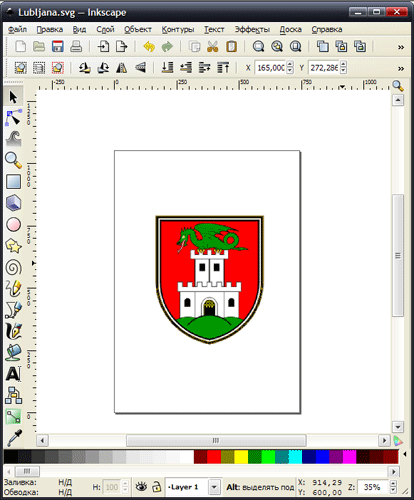
Task: Zoom to fit drawing icon
Action: point(277,46)
